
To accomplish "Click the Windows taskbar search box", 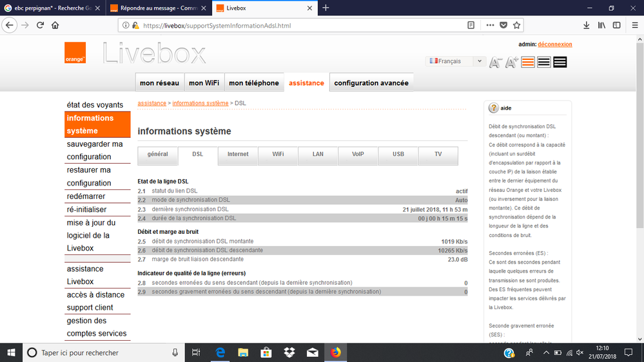I will tap(103, 352).
